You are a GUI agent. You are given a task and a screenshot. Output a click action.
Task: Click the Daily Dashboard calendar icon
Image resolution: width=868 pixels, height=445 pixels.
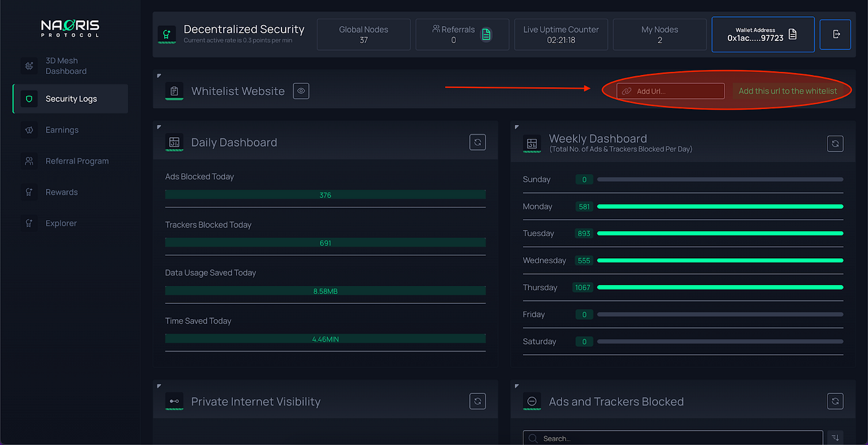click(x=174, y=143)
